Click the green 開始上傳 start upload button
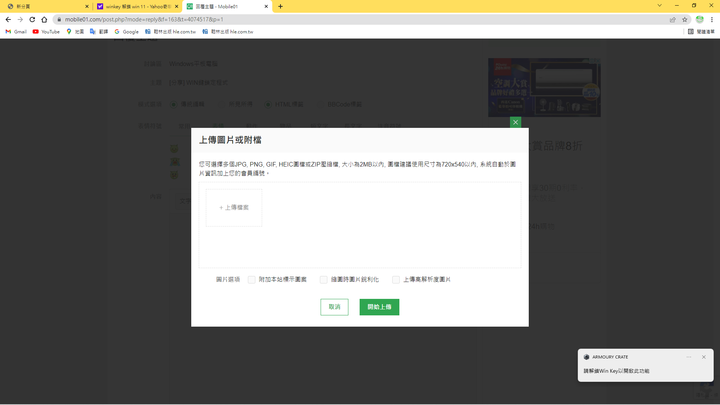720x405 pixels. coord(379,307)
